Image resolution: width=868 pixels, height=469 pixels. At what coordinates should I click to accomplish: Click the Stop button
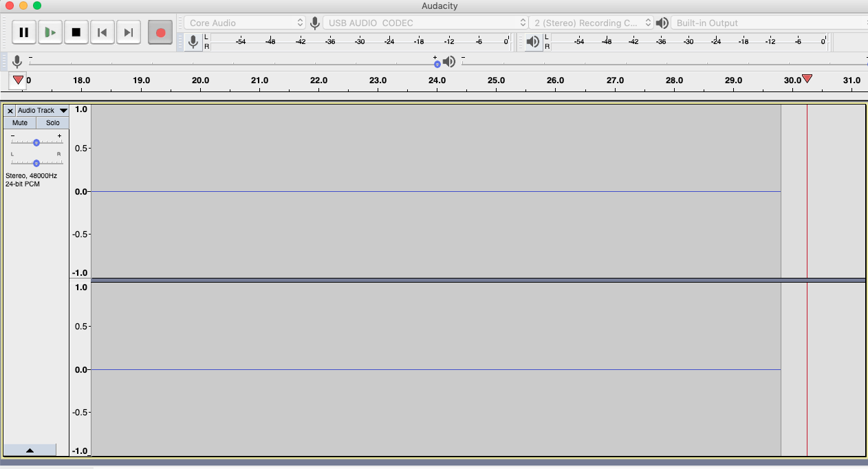(76, 32)
